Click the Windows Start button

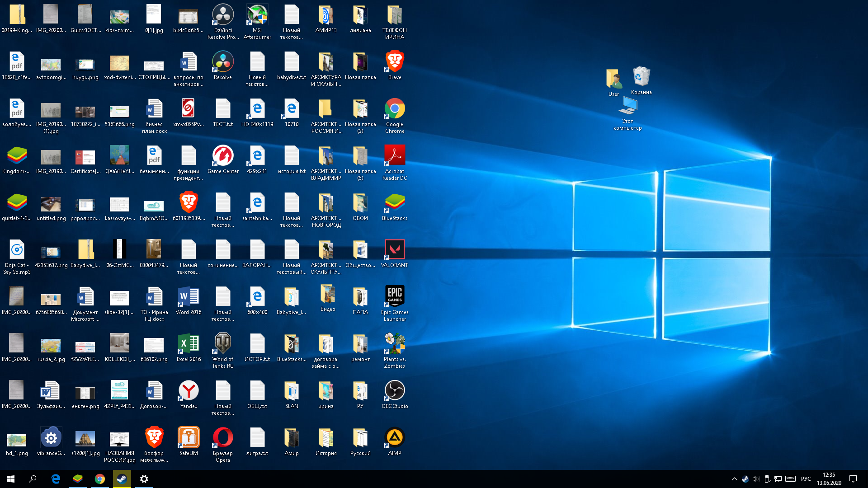tap(11, 479)
